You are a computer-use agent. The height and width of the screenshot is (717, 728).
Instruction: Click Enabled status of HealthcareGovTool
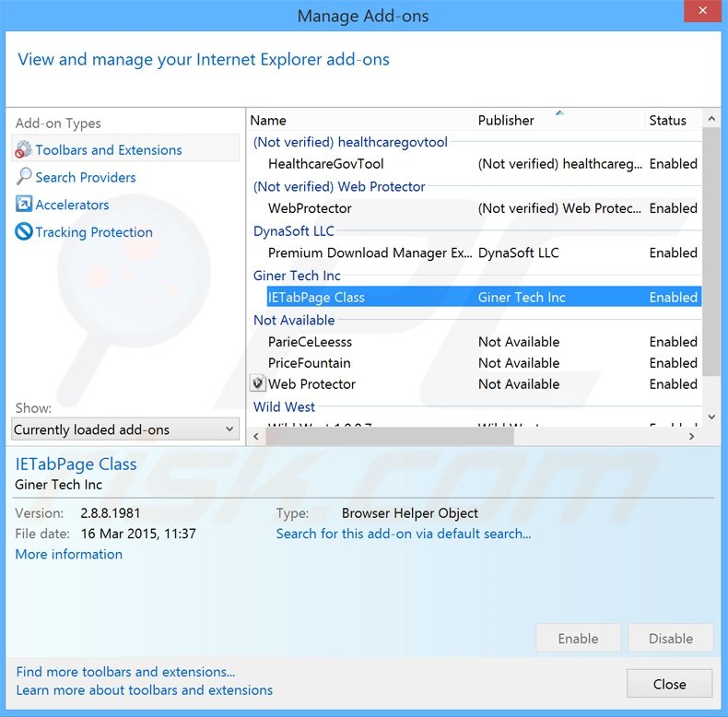click(x=674, y=163)
